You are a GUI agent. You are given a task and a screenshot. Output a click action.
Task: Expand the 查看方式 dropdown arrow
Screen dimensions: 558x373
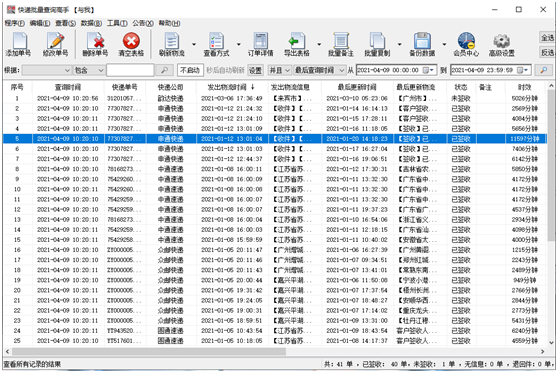238,44
